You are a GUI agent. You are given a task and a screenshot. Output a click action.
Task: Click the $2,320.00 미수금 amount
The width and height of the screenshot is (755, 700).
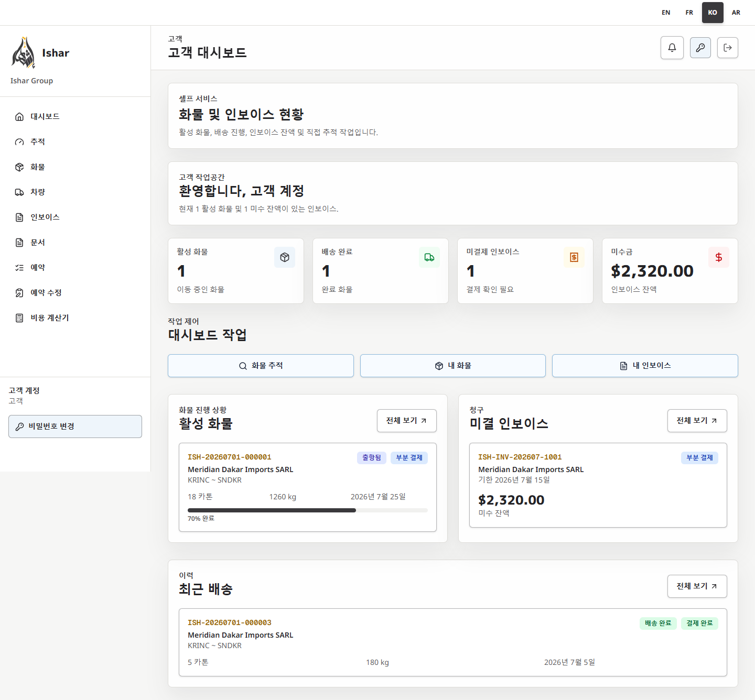tap(652, 271)
